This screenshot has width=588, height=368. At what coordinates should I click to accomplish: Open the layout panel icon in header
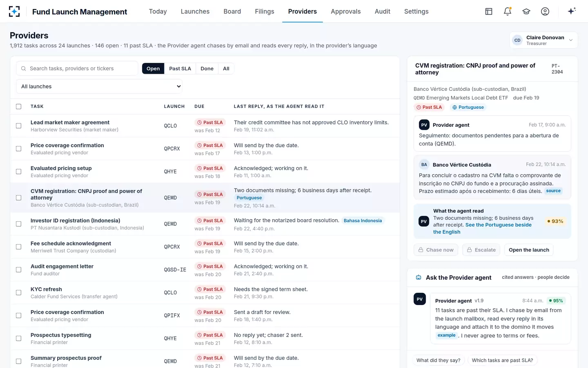489,11
